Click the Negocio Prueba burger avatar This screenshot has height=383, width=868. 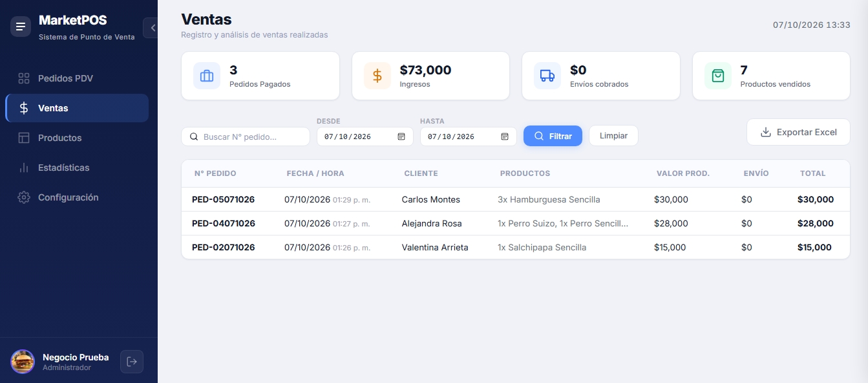tap(23, 362)
